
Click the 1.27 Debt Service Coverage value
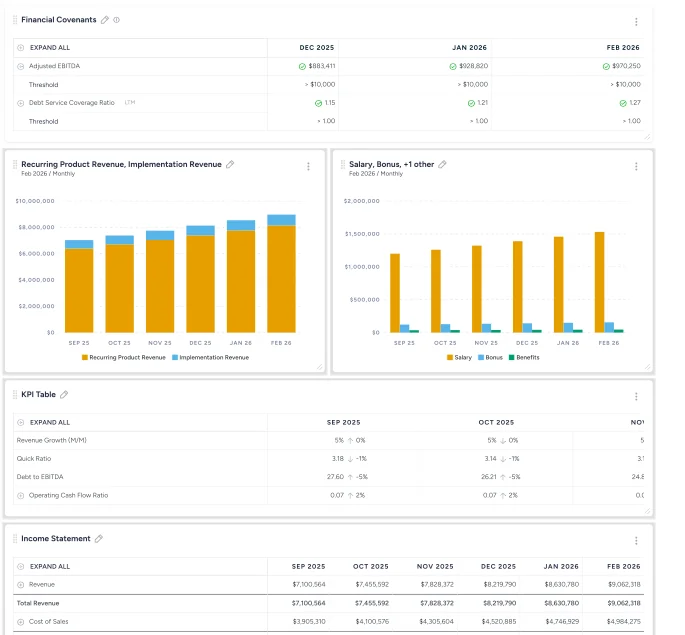(x=635, y=103)
